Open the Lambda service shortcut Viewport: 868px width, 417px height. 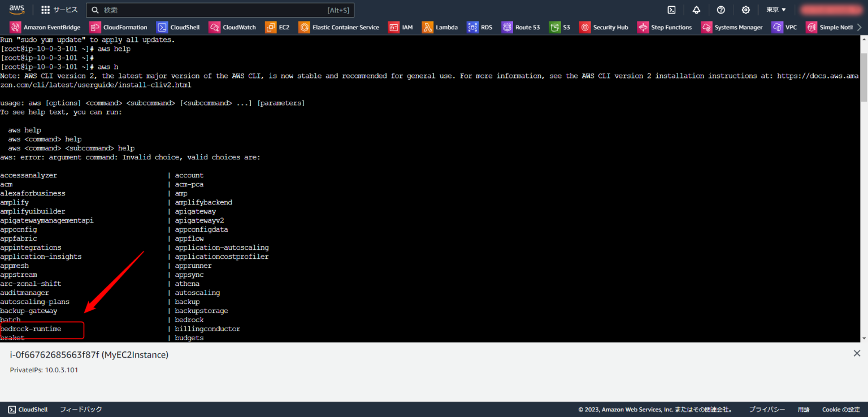(440, 27)
